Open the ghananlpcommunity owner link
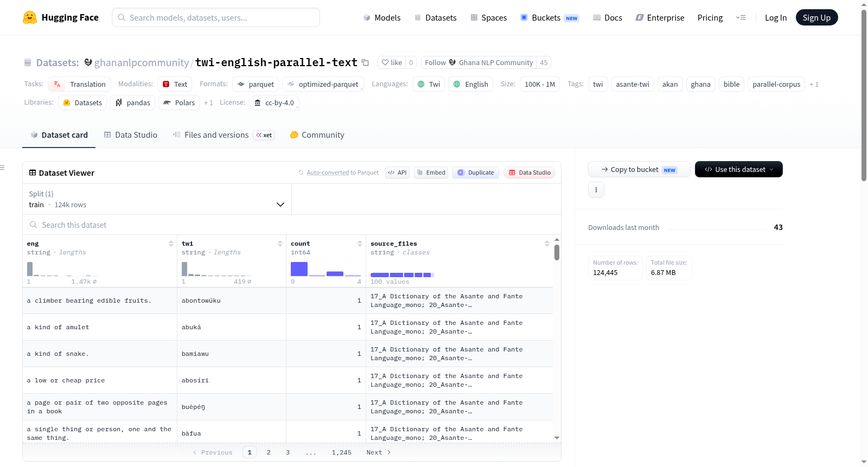Image resolution: width=868 pixels, height=467 pixels. pyautogui.click(x=142, y=63)
